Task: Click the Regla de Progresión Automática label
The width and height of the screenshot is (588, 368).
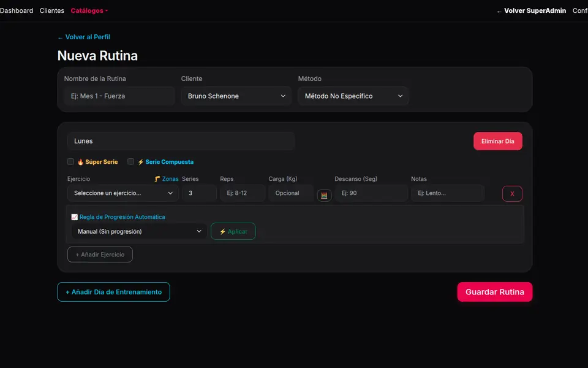Action: click(x=118, y=217)
